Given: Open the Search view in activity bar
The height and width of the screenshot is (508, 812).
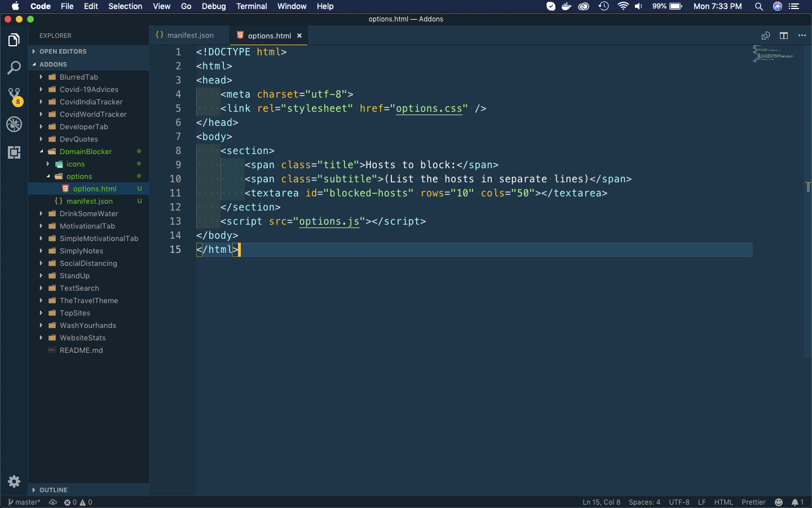Looking at the screenshot, I should coord(14,68).
